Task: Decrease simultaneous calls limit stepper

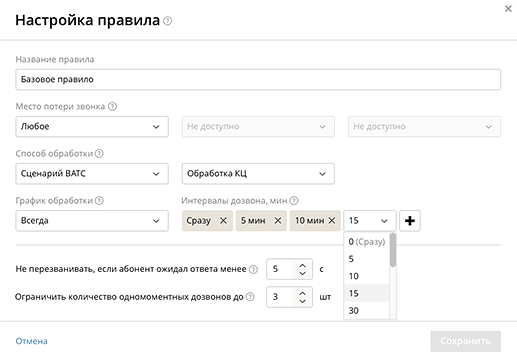Action: (x=302, y=301)
